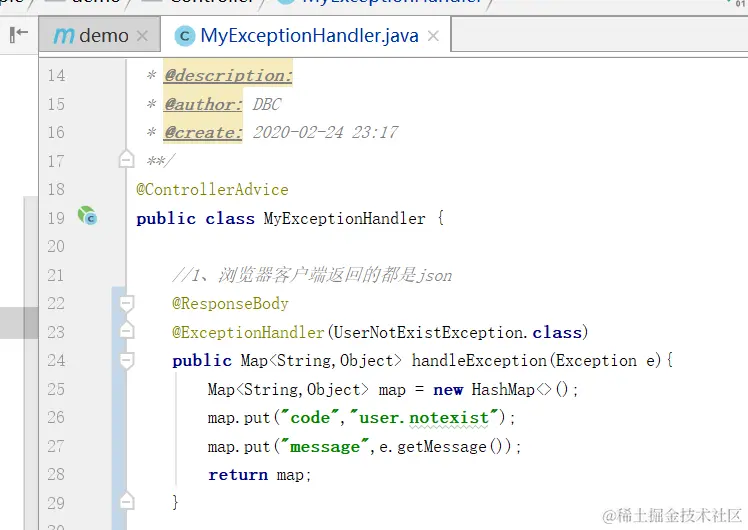Click fold end marker at line 29
Image resolution: width=748 pixels, height=530 pixels.
click(126, 501)
